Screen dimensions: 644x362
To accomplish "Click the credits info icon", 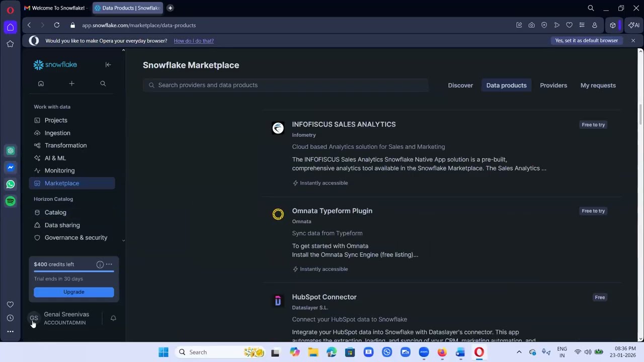I will [x=100, y=264].
